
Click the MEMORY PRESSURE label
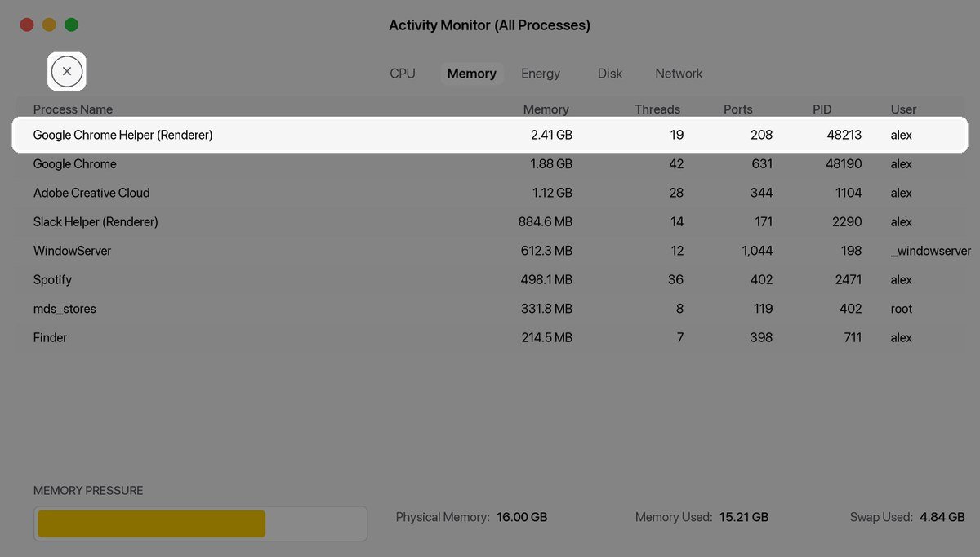88,491
